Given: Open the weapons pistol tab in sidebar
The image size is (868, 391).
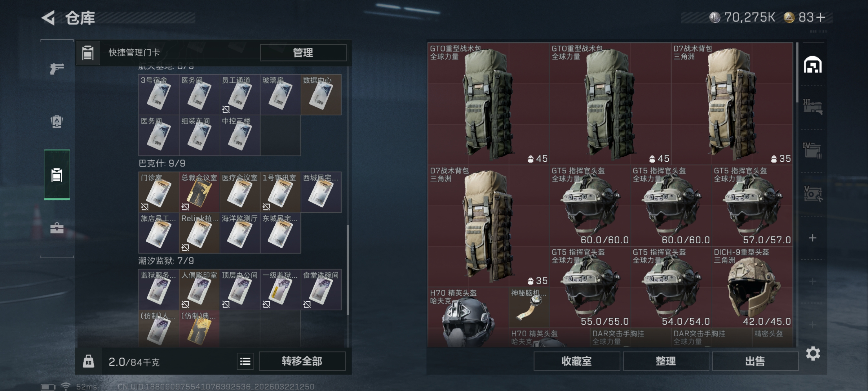Looking at the screenshot, I should point(57,69).
